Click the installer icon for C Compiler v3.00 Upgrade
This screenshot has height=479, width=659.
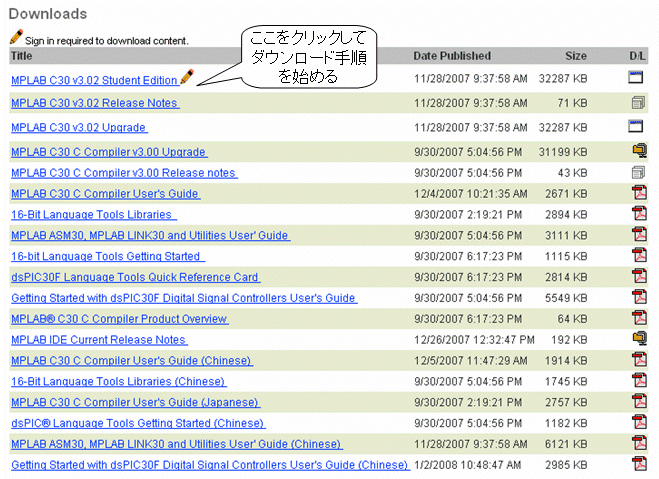[x=640, y=151]
